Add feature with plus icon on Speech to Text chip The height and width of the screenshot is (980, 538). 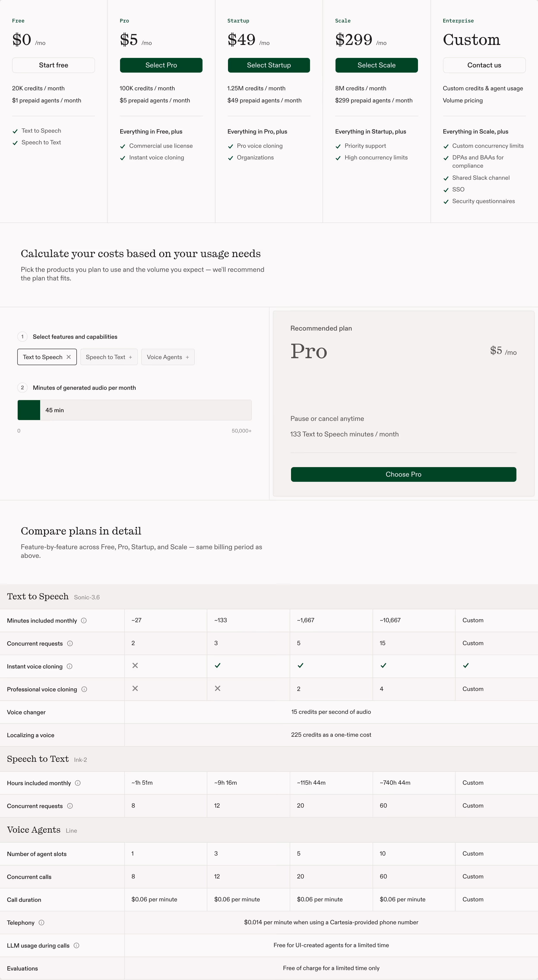tap(130, 357)
